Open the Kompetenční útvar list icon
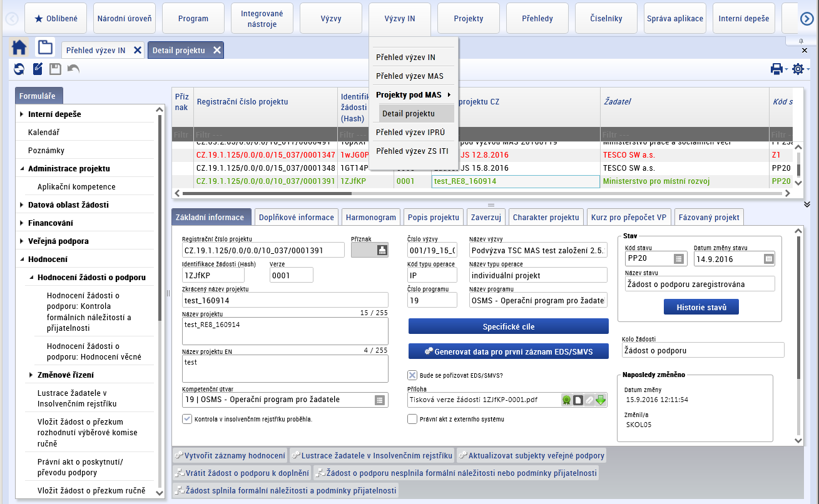 pos(380,400)
